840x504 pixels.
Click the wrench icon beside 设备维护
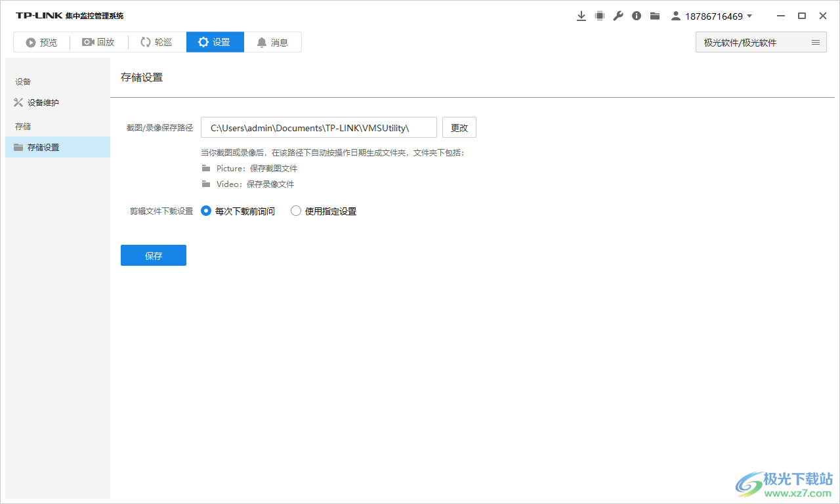[18, 102]
